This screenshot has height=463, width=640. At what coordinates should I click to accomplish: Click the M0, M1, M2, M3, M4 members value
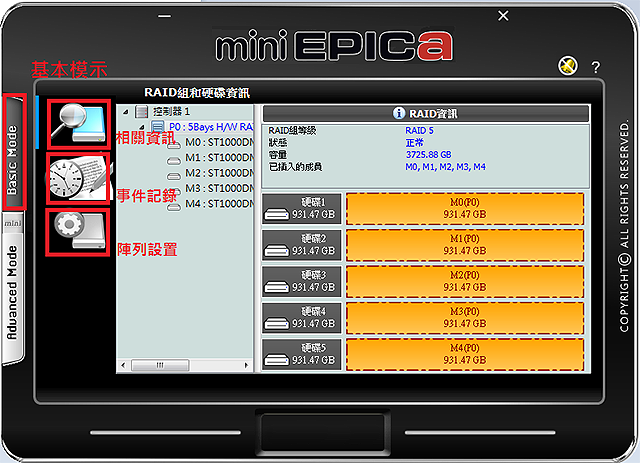(445, 167)
